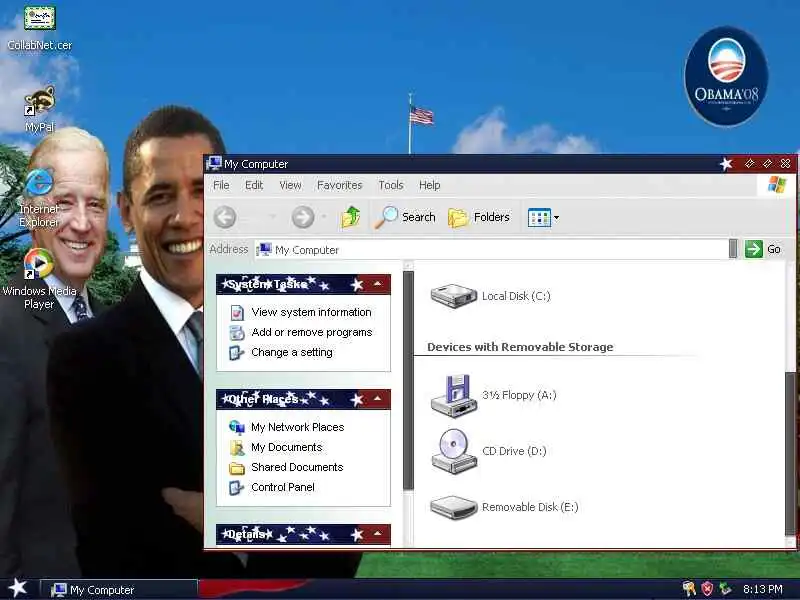Open the Views dropdown button

pyautogui.click(x=543, y=217)
